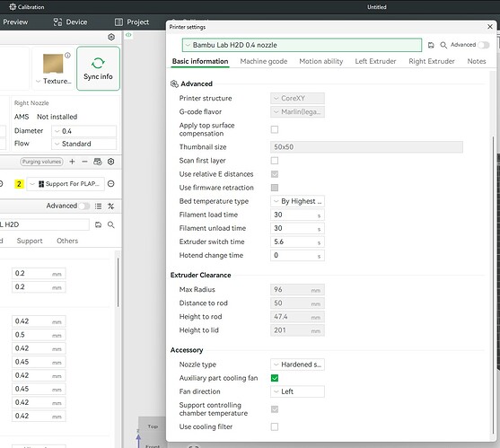Switch to the Machine gcode tab
This screenshot has width=500, height=448.
tap(264, 61)
